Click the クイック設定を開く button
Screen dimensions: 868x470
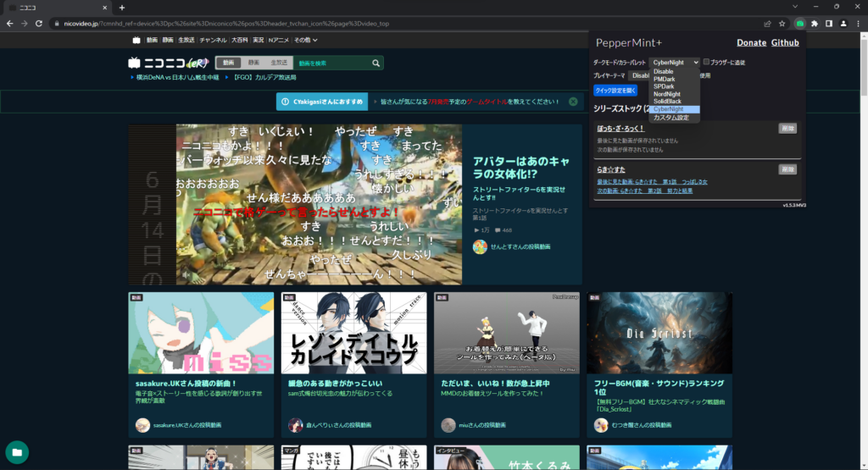615,90
